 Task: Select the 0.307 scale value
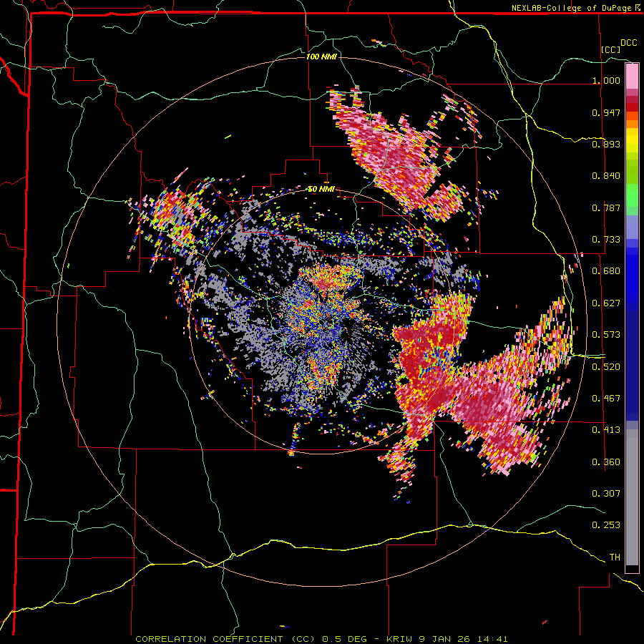(x=606, y=493)
